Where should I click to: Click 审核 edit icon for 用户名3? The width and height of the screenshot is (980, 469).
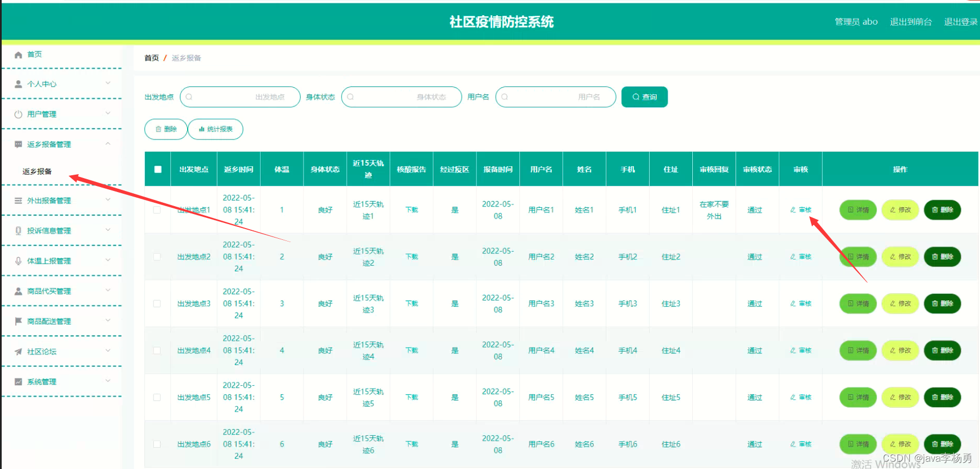click(793, 304)
